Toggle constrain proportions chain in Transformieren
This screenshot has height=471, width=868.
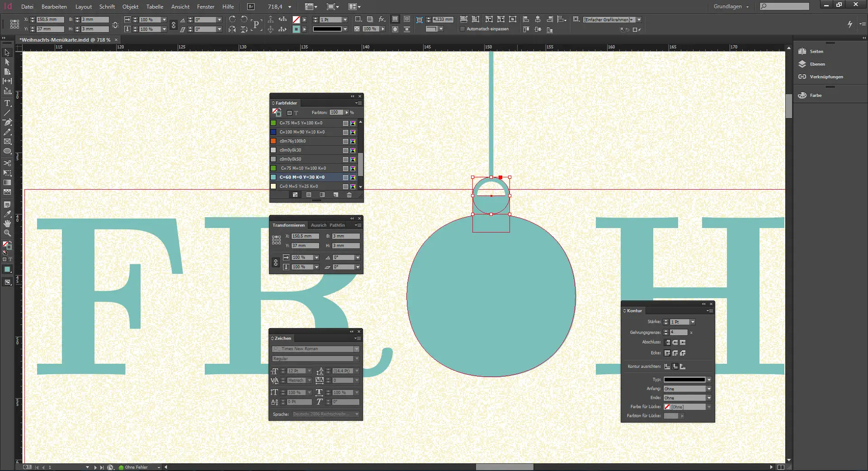pyautogui.click(x=276, y=262)
